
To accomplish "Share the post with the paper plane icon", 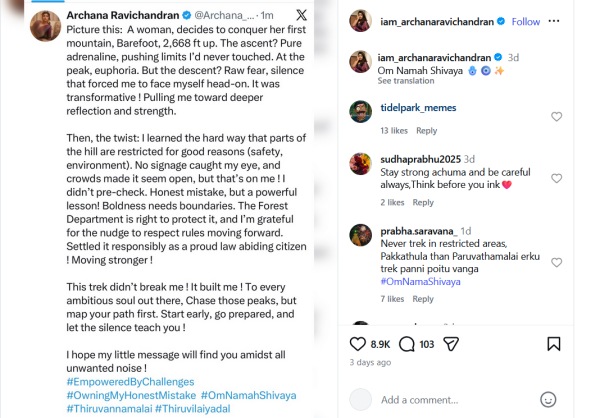I will click(x=452, y=344).
